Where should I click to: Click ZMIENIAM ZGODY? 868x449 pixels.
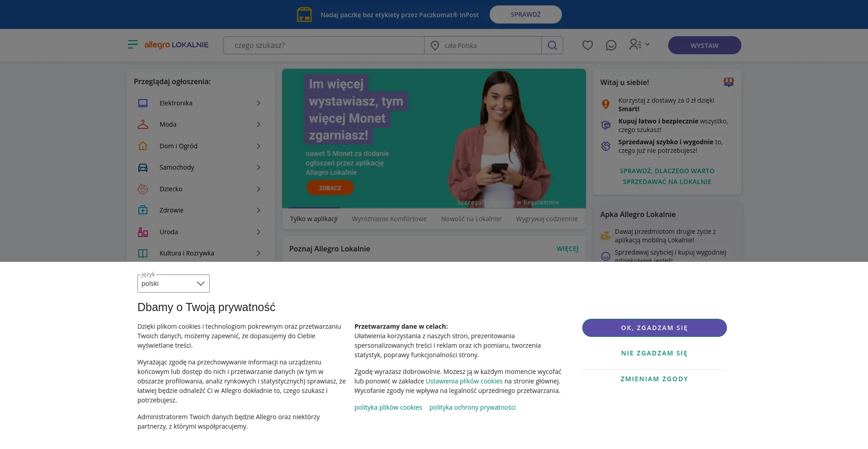click(654, 379)
